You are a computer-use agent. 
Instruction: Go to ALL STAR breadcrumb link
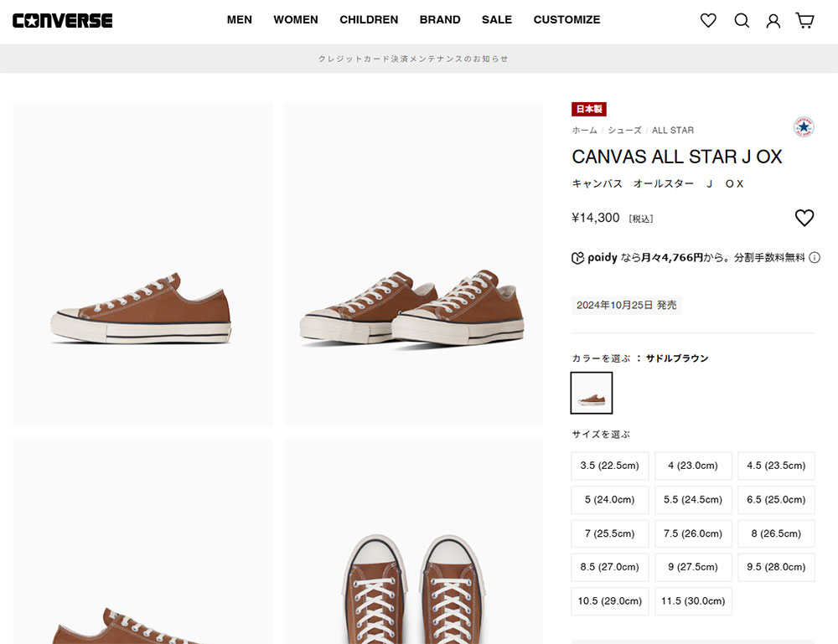673,131
